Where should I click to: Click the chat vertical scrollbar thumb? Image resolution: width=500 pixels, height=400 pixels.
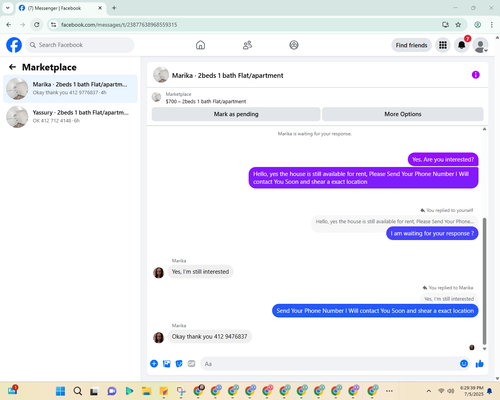[x=484, y=281]
